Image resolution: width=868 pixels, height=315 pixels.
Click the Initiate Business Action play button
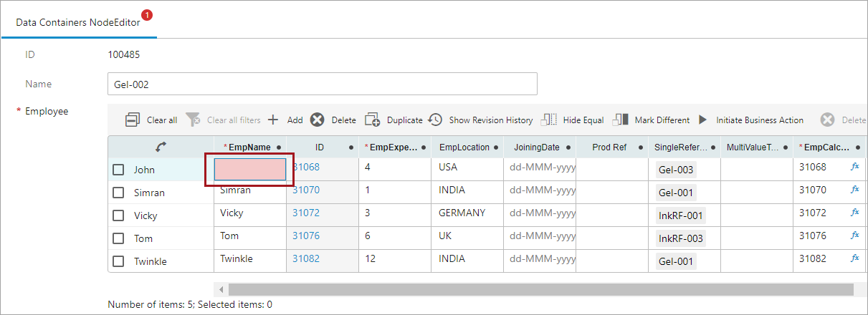pos(702,120)
